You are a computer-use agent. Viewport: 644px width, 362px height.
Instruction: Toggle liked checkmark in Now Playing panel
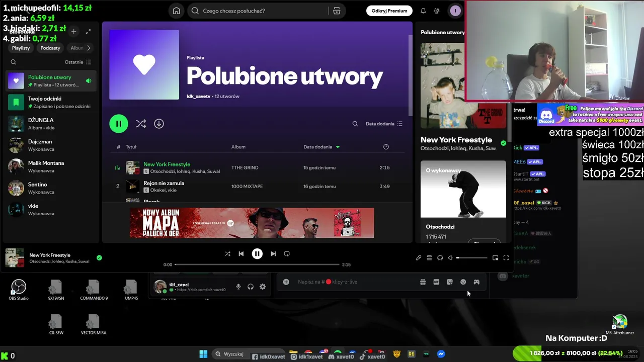pyautogui.click(x=503, y=143)
